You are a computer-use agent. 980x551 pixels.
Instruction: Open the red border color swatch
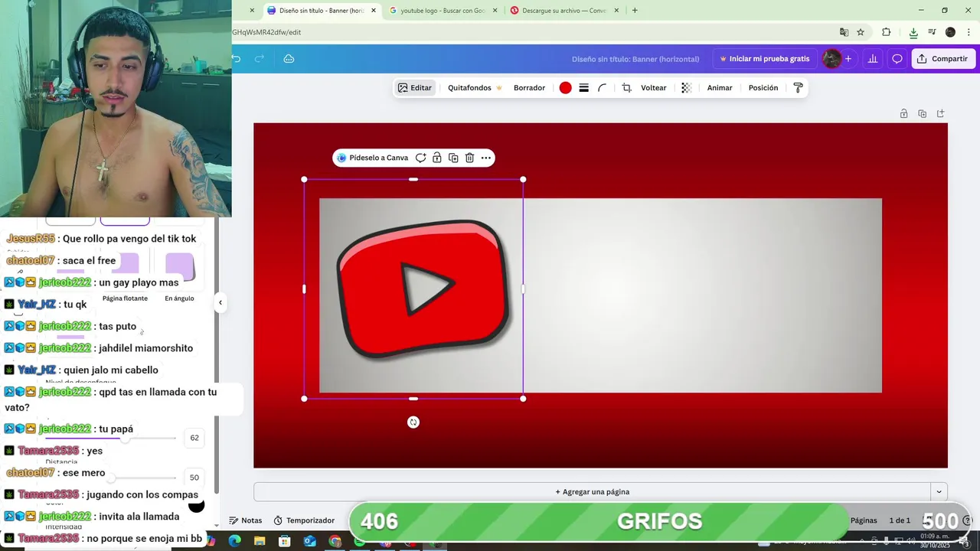pyautogui.click(x=565, y=88)
